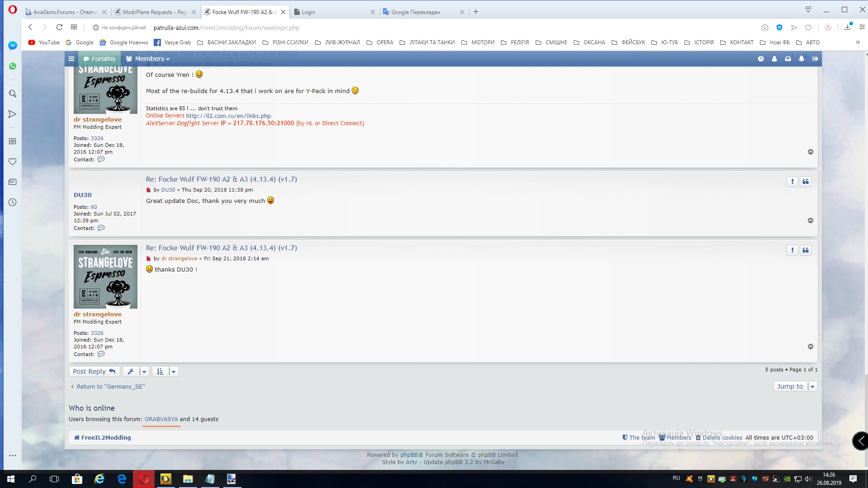
Task: Expand the Members dropdown menu
Action: [x=148, y=59]
